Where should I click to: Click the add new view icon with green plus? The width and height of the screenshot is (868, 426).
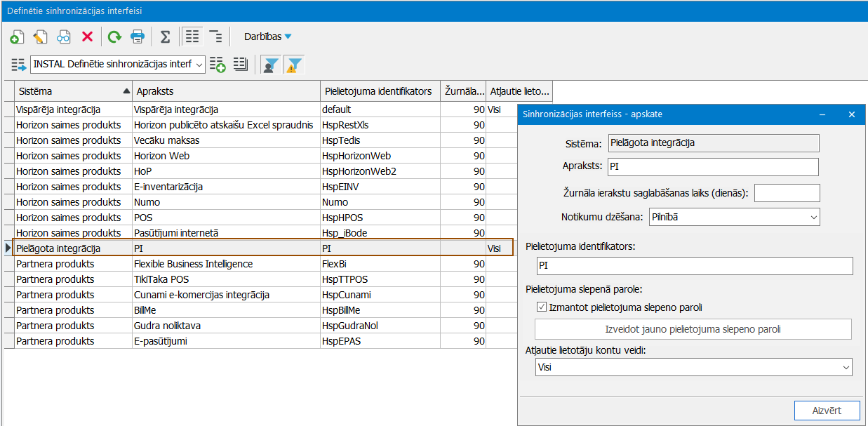tap(218, 65)
